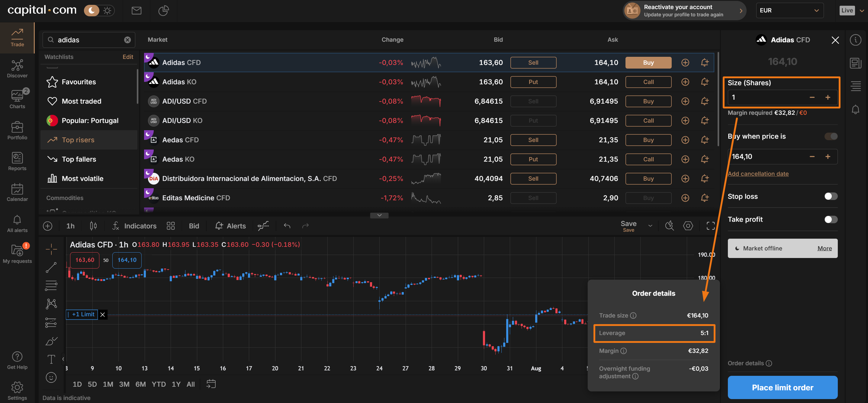Collapse the drawing toolbar arrow
Screen dimensions: 868x403
pos(63,359)
